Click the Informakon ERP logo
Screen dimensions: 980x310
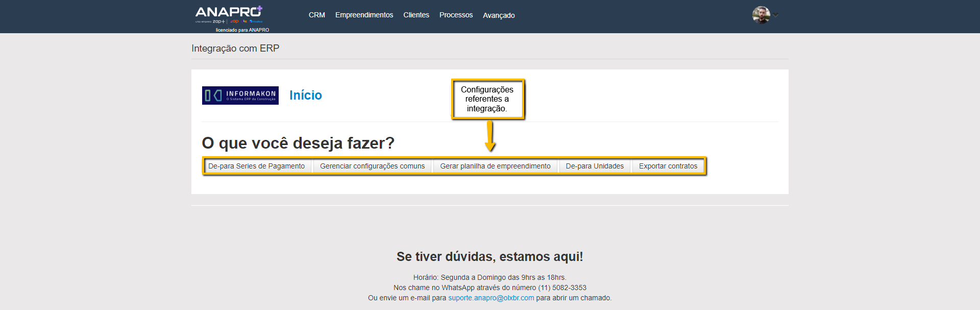(240, 96)
